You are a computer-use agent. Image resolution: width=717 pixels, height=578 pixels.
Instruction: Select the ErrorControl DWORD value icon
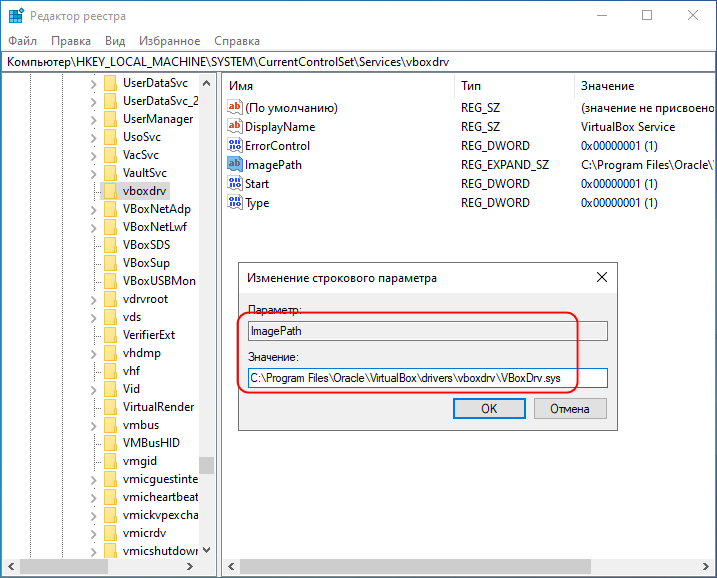[235, 145]
